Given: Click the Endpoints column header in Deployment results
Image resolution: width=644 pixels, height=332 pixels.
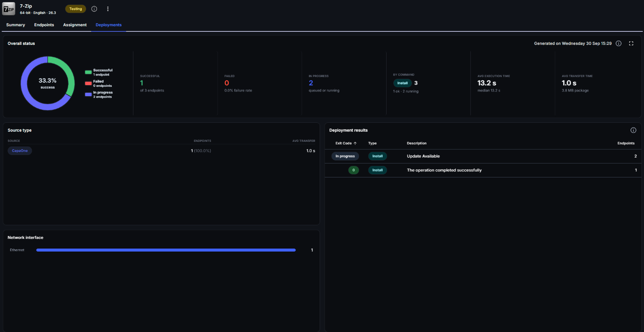Looking at the screenshot, I should coord(626,143).
